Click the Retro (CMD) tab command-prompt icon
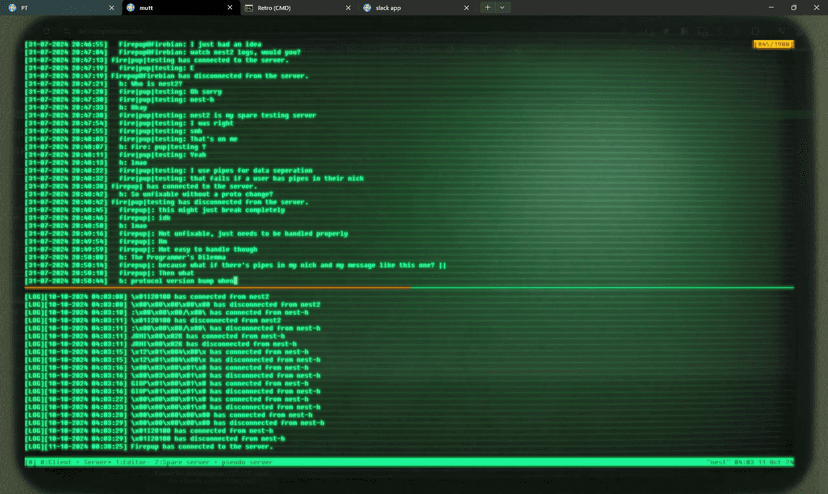This screenshot has height=494, width=828. (x=249, y=7)
